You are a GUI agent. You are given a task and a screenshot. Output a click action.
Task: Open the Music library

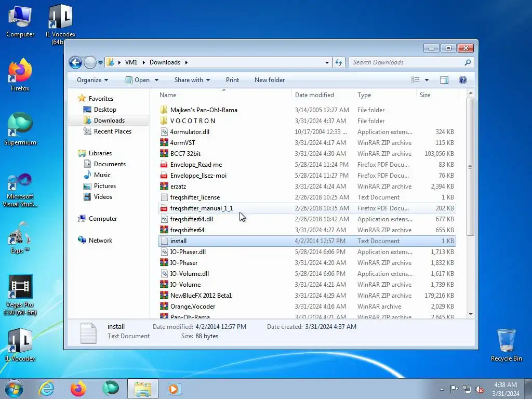pyautogui.click(x=102, y=175)
